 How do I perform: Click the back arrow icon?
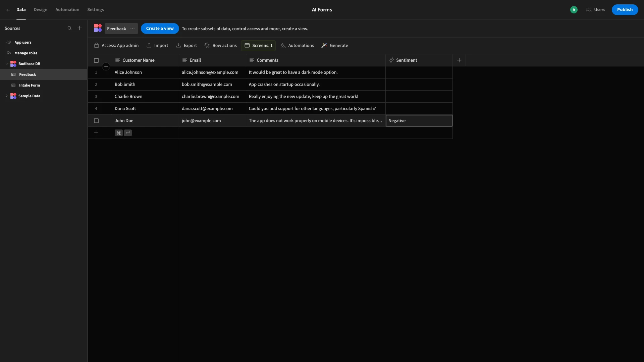tap(8, 10)
